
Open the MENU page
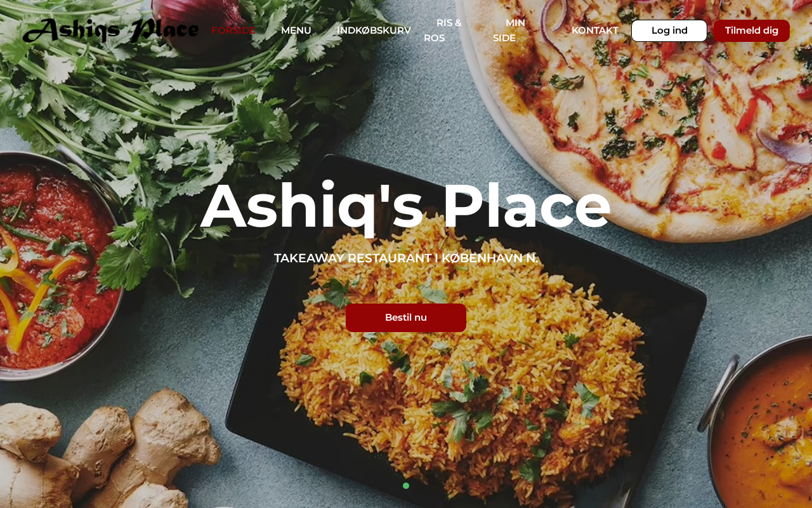[x=296, y=30]
